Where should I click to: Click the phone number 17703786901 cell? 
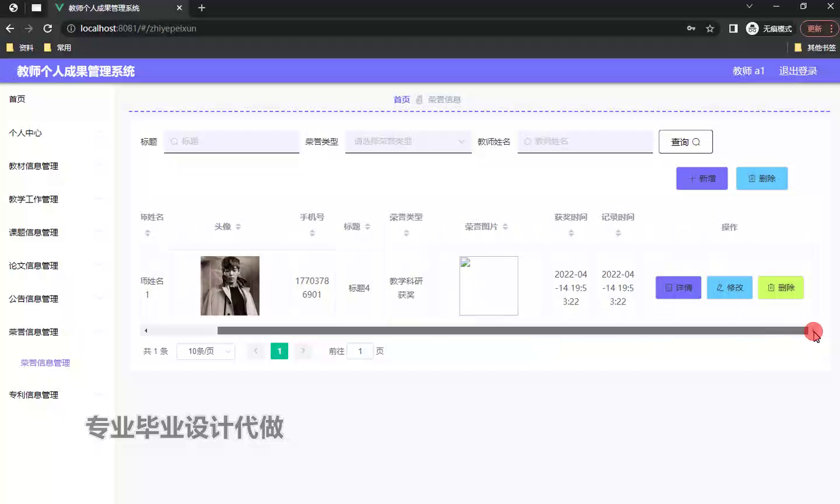(x=312, y=288)
